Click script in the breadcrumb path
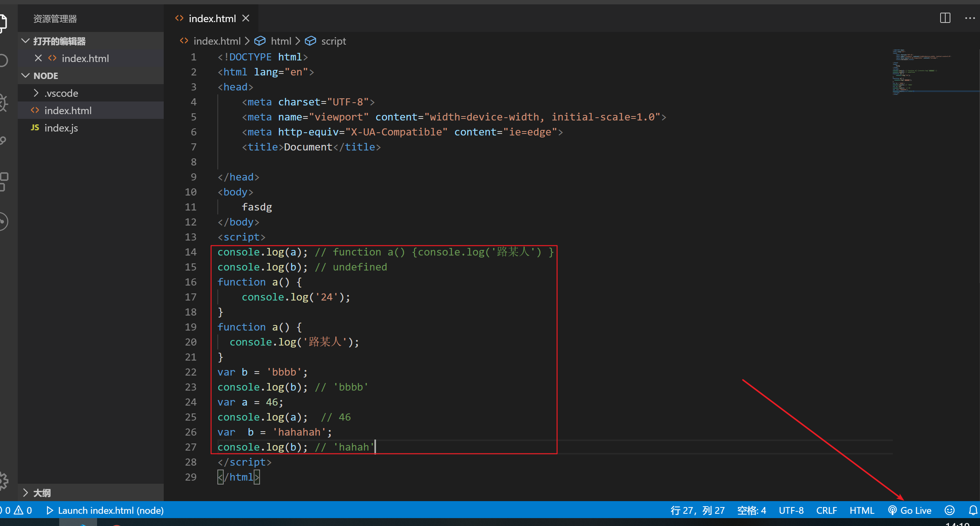This screenshot has height=526, width=980. pos(333,41)
